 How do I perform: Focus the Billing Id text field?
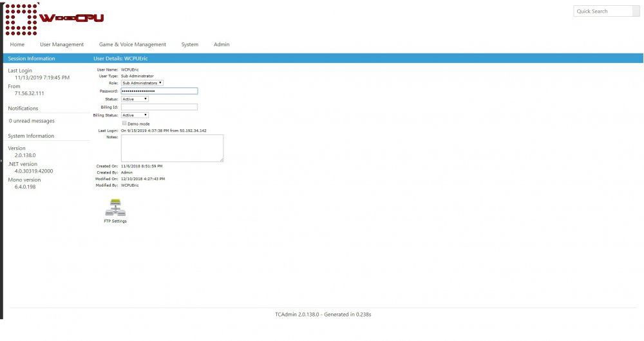159,107
